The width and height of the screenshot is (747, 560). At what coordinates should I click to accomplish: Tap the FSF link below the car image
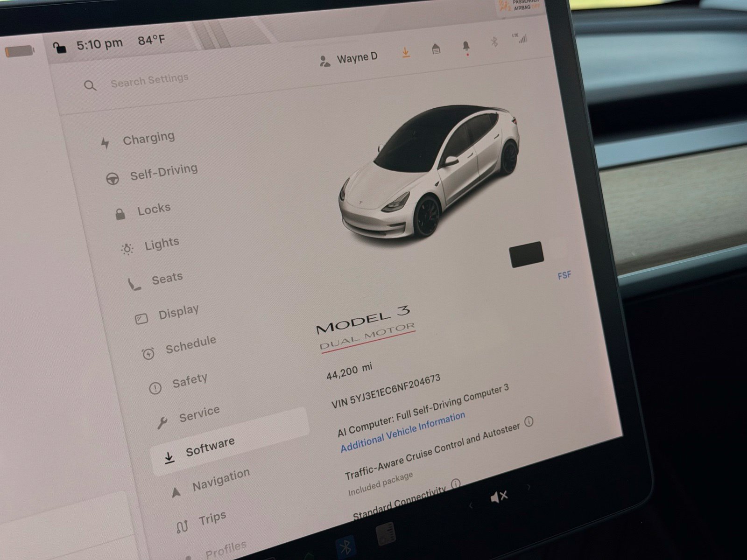(x=564, y=275)
